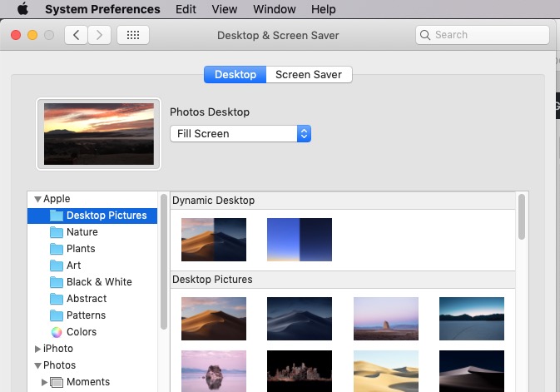Select the Black & White folder
Viewport: 560px width, 392px height.
tap(92, 282)
